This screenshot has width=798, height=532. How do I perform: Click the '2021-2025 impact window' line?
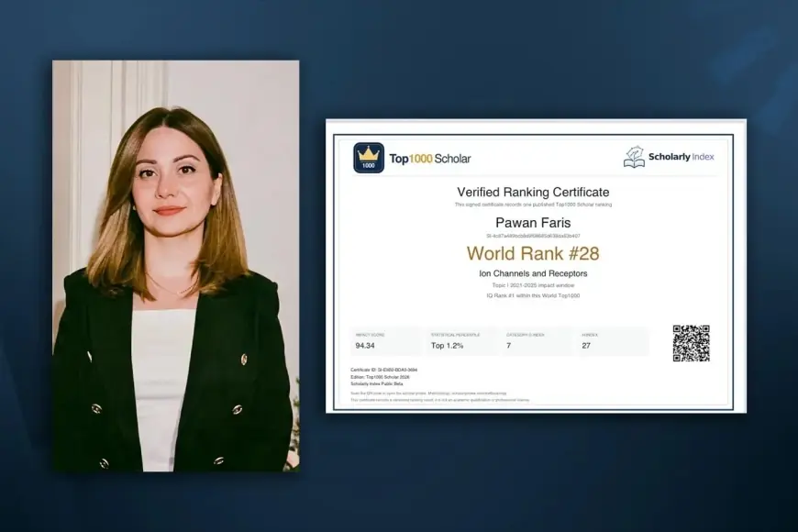coord(533,285)
